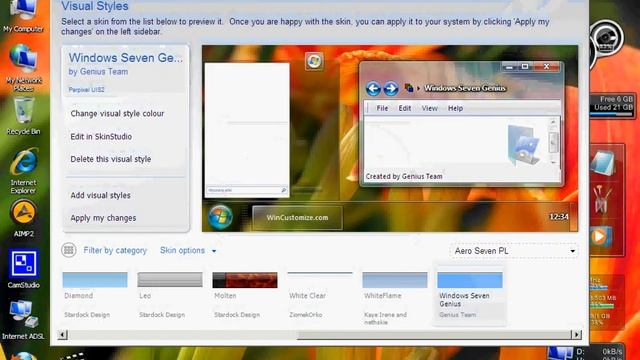The width and height of the screenshot is (640, 360).
Task: Click Delete this visual style
Action: pyautogui.click(x=111, y=159)
